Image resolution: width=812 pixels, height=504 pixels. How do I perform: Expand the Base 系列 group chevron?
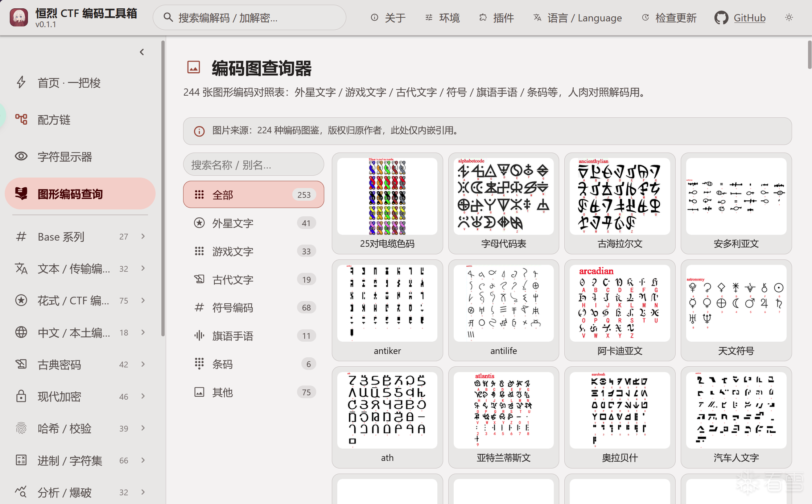pos(143,236)
